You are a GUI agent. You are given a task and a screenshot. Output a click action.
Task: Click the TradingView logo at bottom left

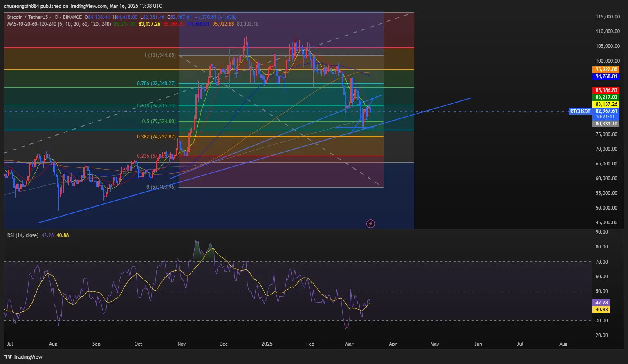coord(23,357)
